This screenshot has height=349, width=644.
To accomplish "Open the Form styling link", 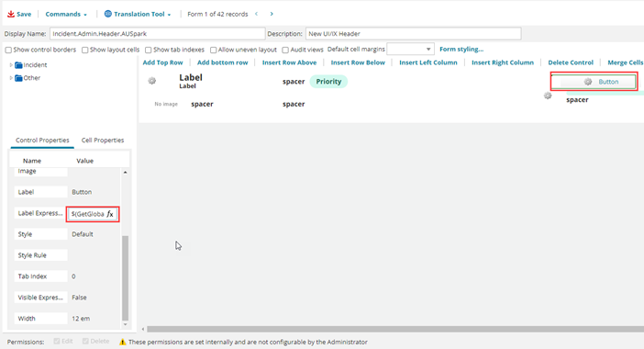I will (x=461, y=49).
